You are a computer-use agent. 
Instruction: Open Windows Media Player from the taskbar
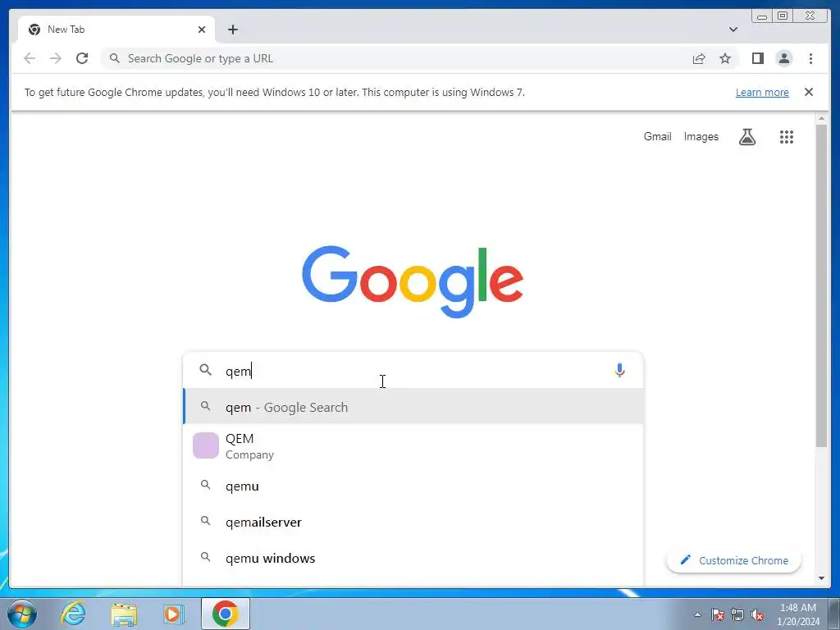[x=173, y=614]
